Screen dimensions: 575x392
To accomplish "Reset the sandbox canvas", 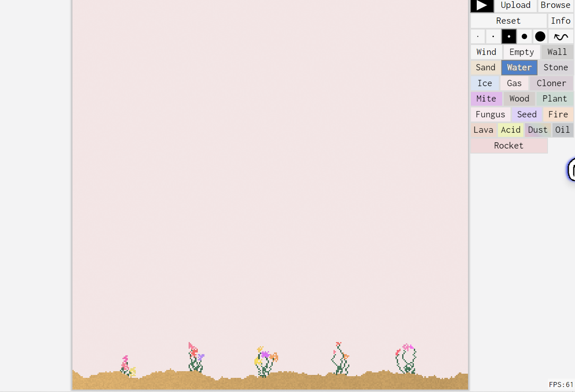I will pos(508,21).
